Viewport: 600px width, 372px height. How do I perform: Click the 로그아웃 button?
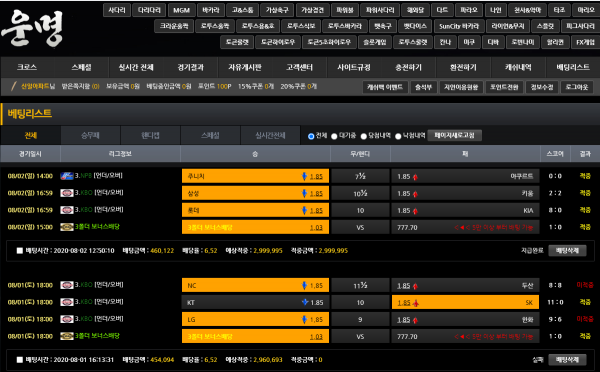pyautogui.click(x=577, y=87)
